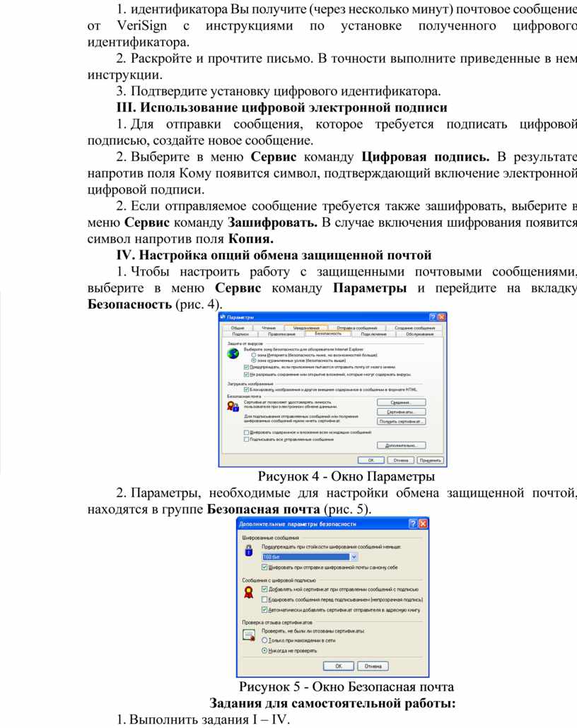The width and height of the screenshot is (577, 728).
Task: Switch to the Общие tab
Action: [238, 328]
